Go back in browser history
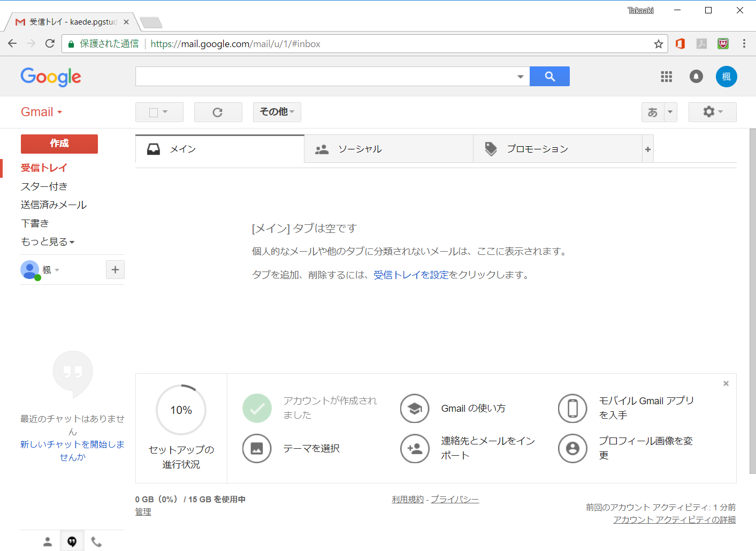756x551 pixels. [x=12, y=44]
